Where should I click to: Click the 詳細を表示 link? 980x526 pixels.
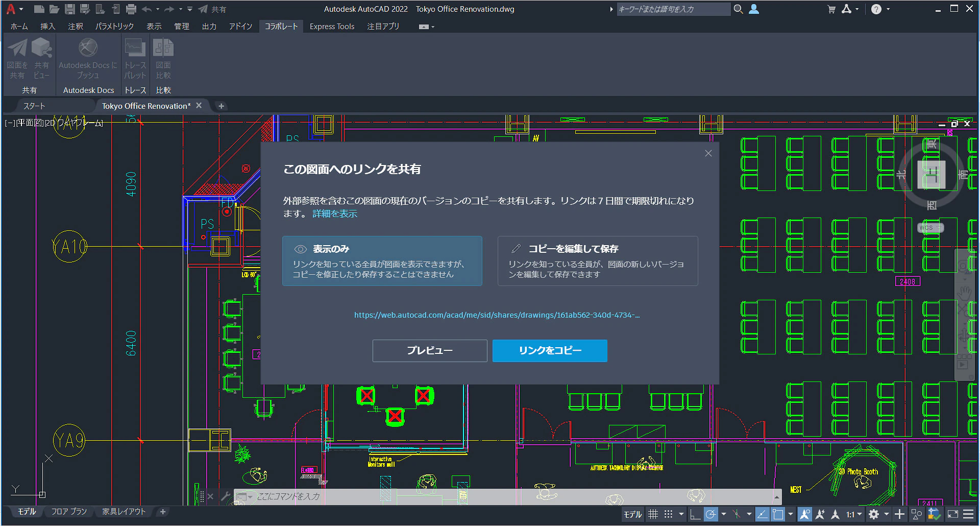(335, 213)
